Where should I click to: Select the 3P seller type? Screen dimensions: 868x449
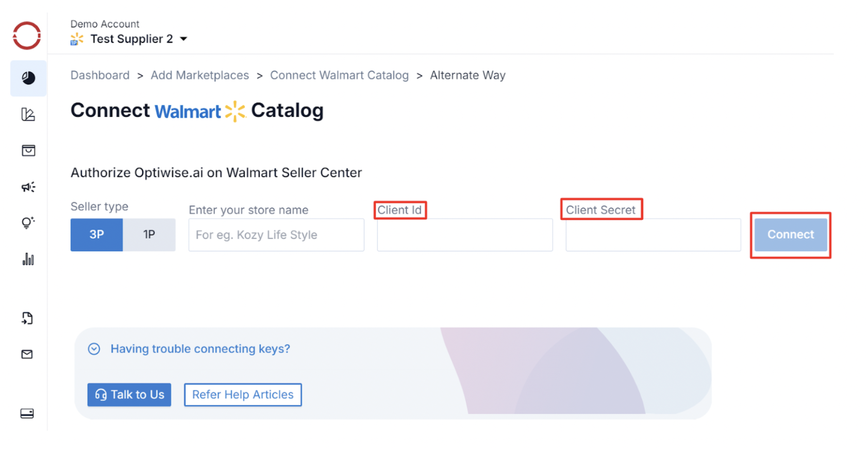[97, 235]
